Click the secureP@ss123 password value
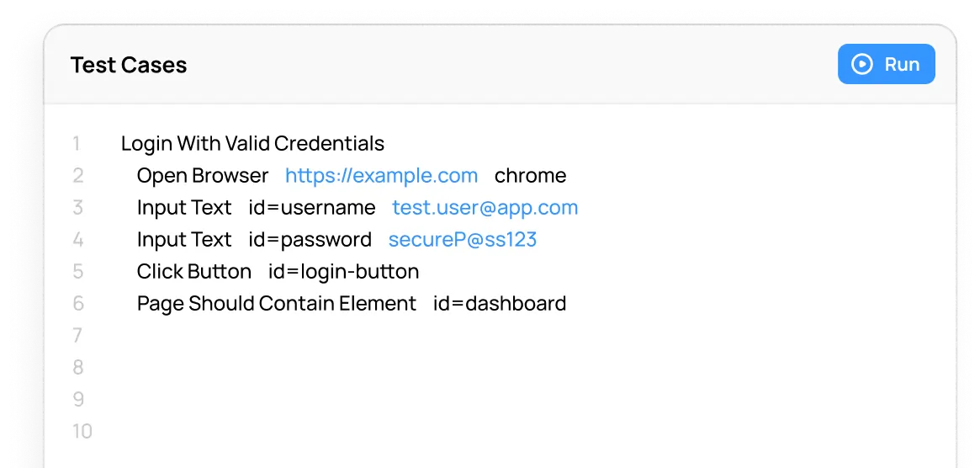Viewport: 980px width, 468px height. 462,240
